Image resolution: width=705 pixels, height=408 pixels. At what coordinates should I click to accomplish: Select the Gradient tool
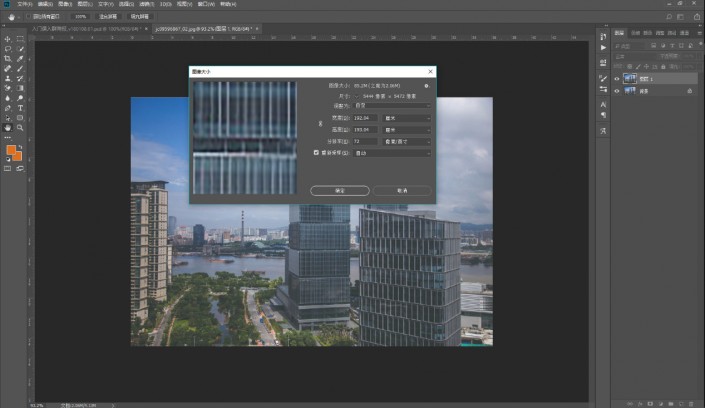[20, 88]
